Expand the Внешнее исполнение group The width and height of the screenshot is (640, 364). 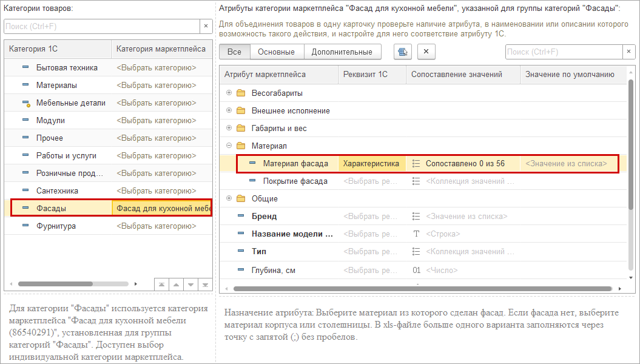click(x=229, y=110)
